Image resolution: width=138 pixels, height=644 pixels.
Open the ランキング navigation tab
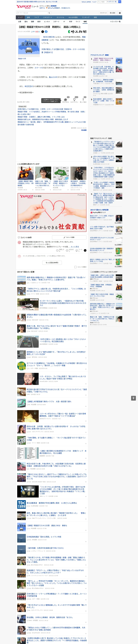pyautogui.click(x=86, y=17)
